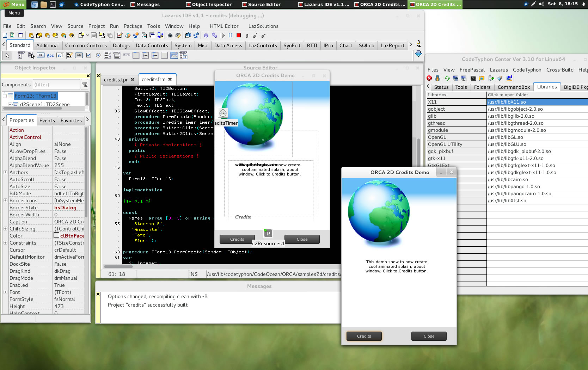This screenshot has width=588, height=370.
Task: Pick the TMainMenu component icon
Action: pos(21,55)
